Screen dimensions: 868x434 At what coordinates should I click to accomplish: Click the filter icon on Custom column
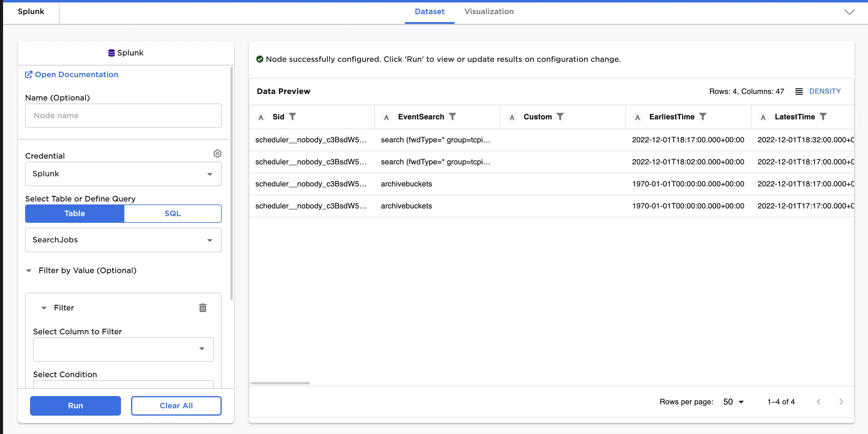coord(560,117)
